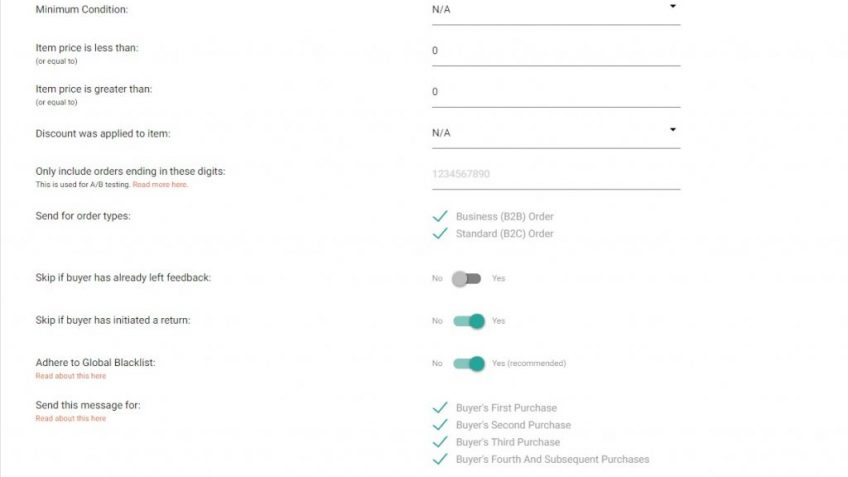
Task: Toggle Buyer's Third Purchase checkmark
Action: 440,442
